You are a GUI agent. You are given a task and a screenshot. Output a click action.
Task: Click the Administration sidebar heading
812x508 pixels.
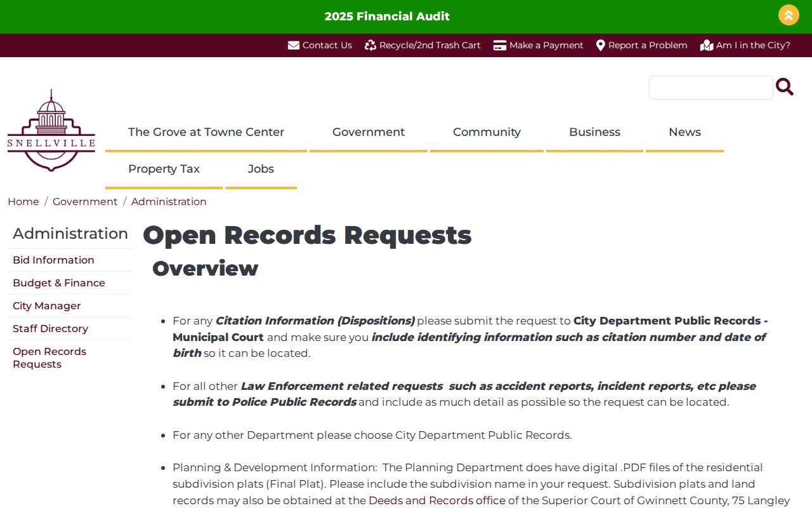coord(70,233)
